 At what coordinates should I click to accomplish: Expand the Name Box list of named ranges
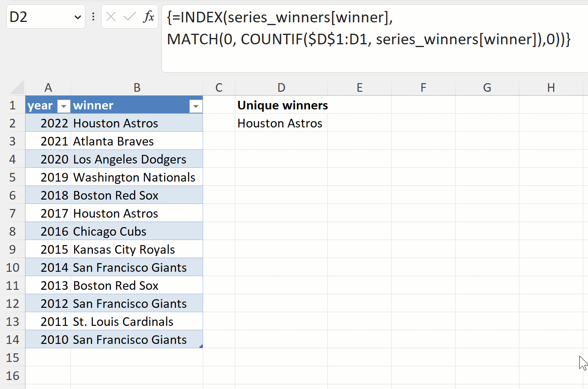pyautogui.click(x=77, y=16)
